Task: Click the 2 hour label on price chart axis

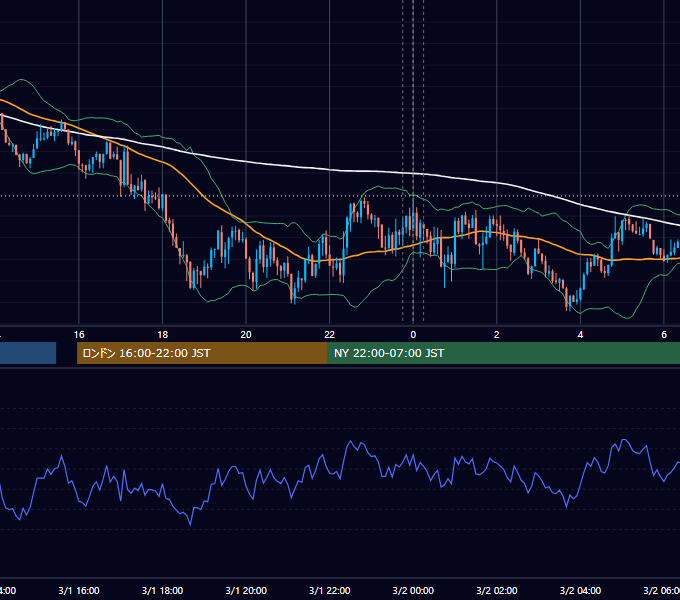Action: [497, 335]
